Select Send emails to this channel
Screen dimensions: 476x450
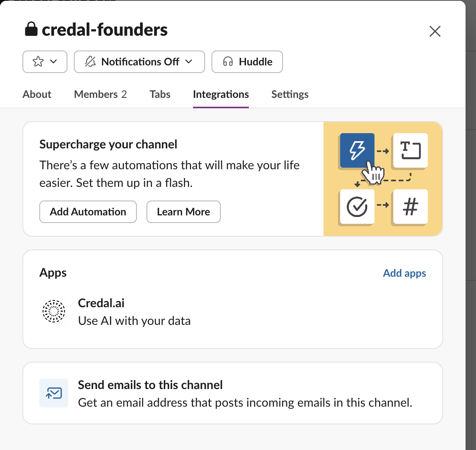pos(150,385)
